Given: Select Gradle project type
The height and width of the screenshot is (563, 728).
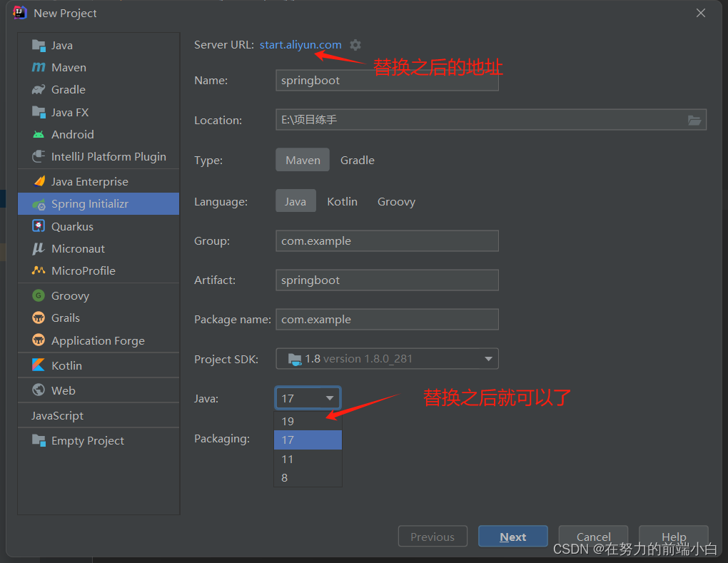Looking at the screenshot, I should click(x=357, y=160).
